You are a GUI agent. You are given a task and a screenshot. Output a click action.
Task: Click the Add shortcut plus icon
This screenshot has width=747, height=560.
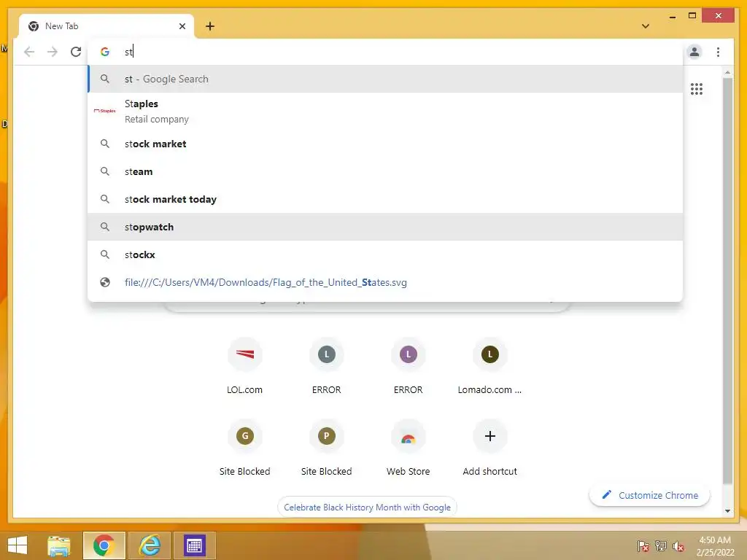(489, 436)
